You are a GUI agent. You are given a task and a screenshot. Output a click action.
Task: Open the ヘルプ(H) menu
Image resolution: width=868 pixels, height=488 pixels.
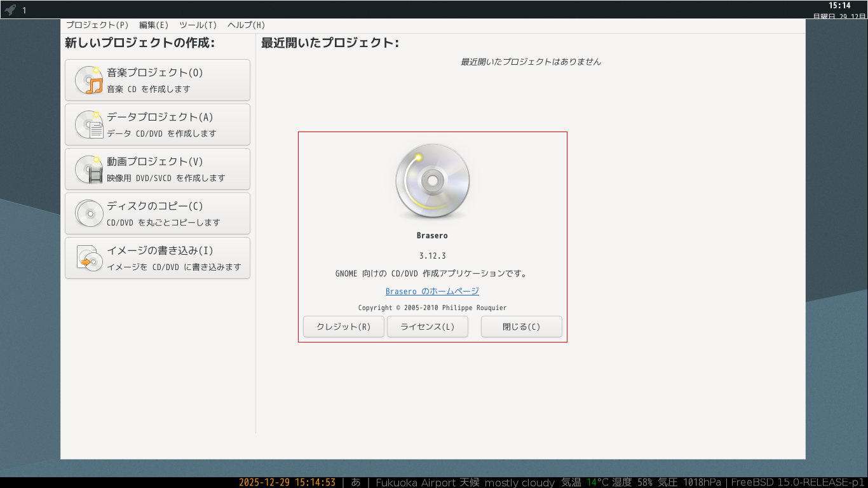247,25
